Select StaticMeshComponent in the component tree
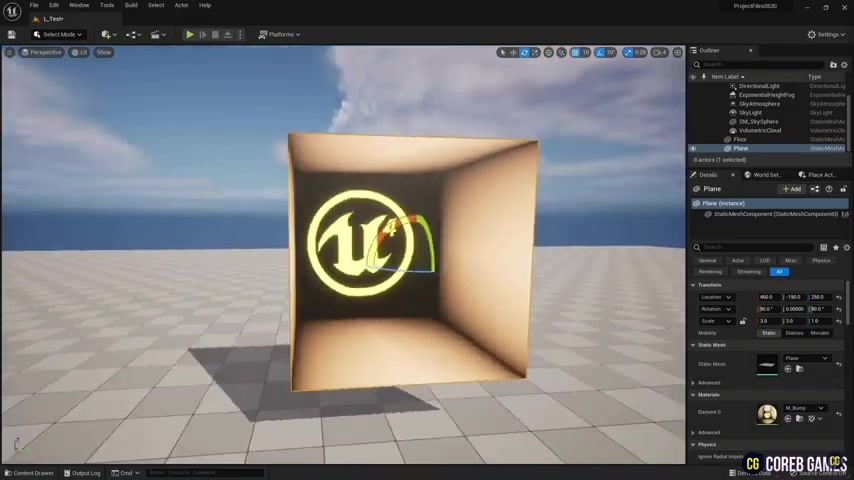Image resolution: width=854 pixels, height=480 pixels. (x=775, y=214)
